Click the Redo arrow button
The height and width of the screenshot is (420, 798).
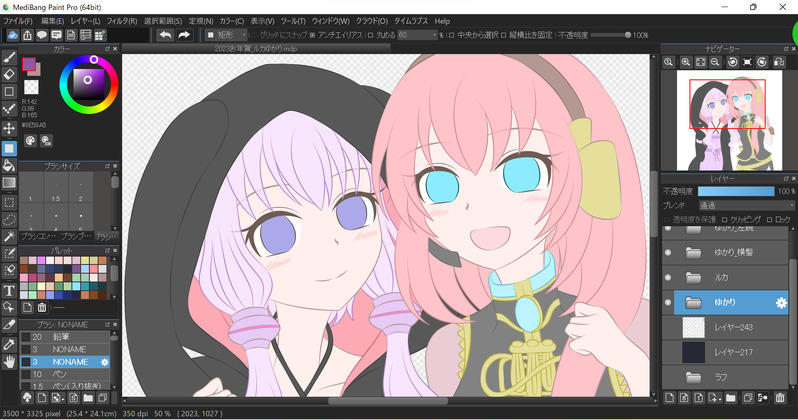184,35
